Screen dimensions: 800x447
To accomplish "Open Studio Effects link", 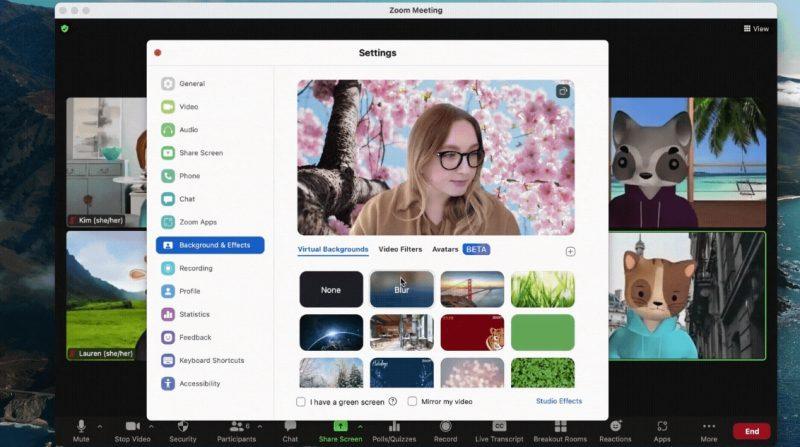I will coord(559,401).
